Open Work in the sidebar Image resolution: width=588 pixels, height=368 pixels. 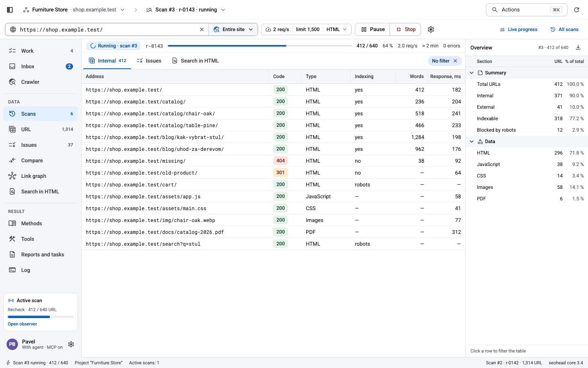tap(40, 51)
